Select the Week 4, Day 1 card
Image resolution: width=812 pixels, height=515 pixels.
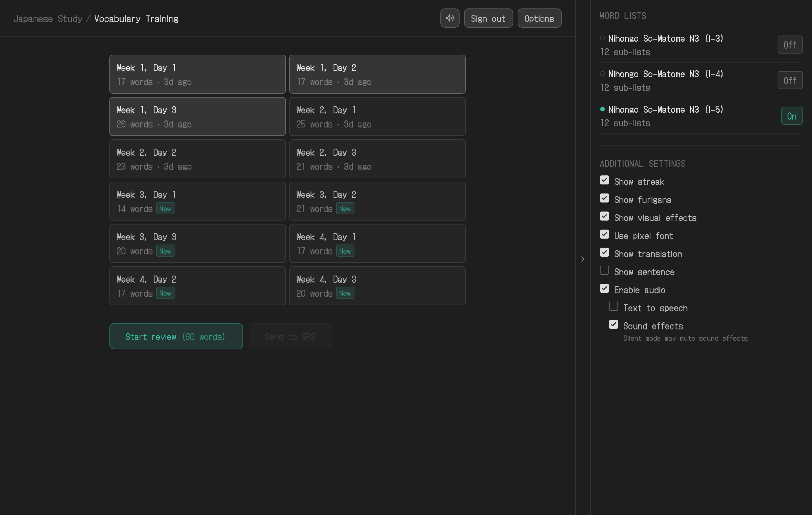pos(377,243)
